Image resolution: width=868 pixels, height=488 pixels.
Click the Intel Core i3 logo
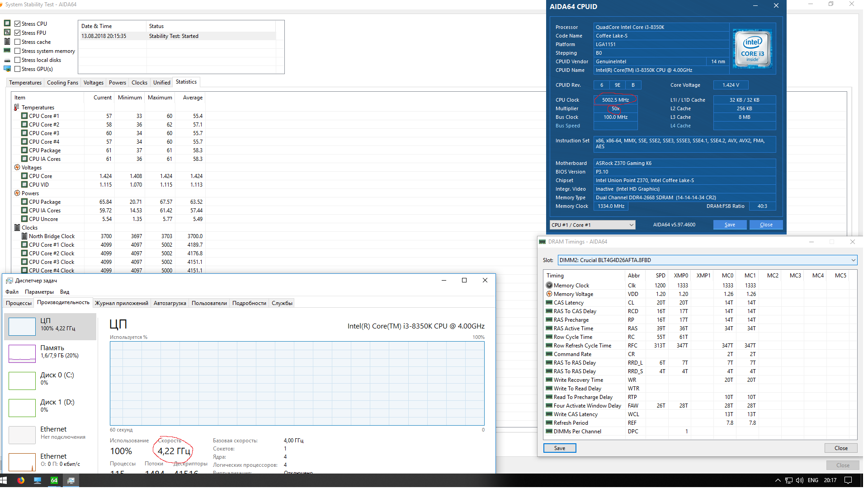[752, 49]
